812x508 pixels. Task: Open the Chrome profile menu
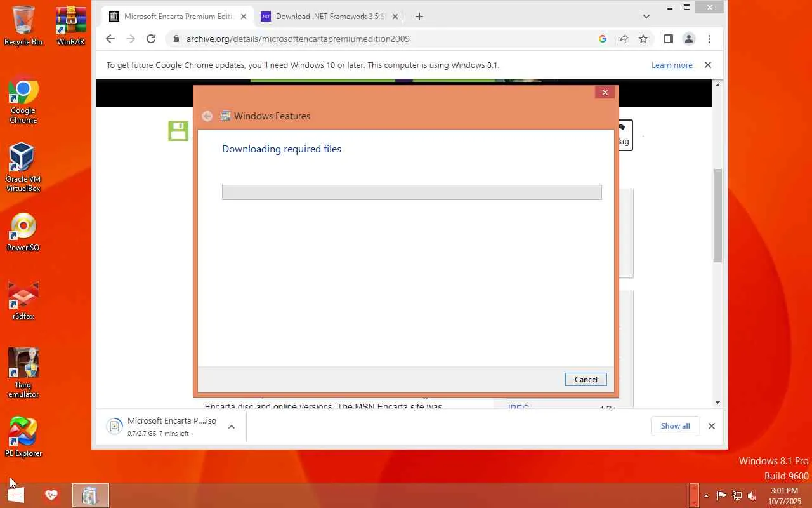click(688, 39)
